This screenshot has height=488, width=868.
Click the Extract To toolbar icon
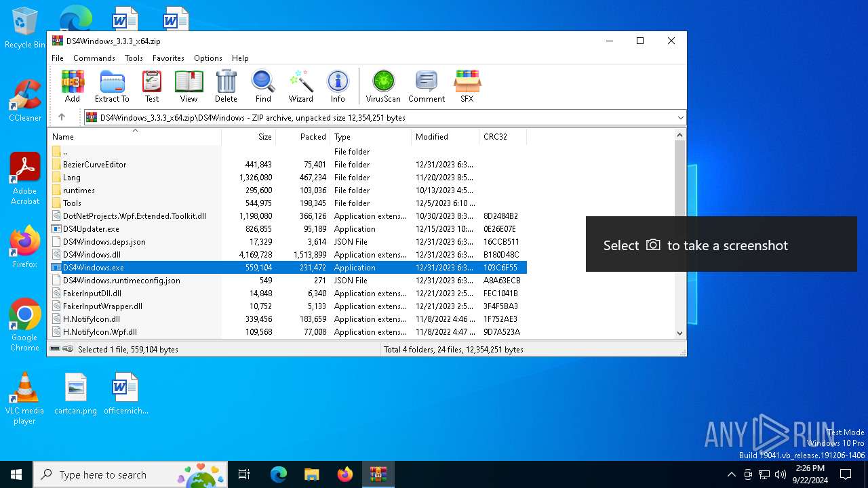click(x=112, y=86)
